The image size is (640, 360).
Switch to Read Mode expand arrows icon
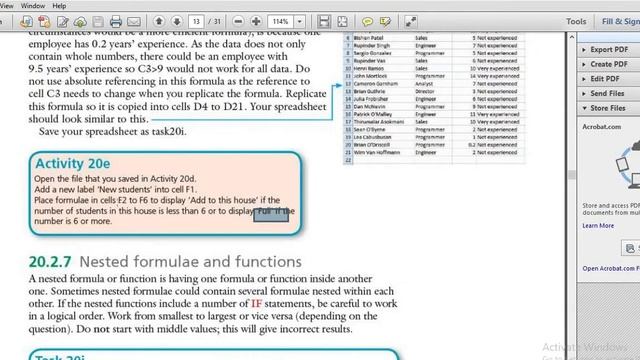tap(411, 21)
